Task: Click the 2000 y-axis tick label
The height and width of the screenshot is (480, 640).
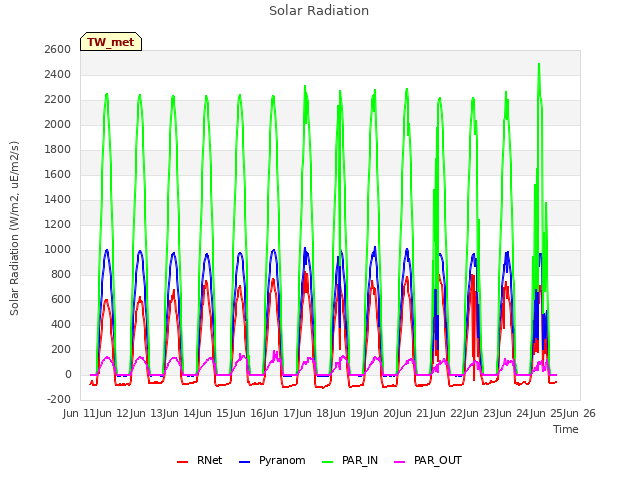Action: pos(58,124)
